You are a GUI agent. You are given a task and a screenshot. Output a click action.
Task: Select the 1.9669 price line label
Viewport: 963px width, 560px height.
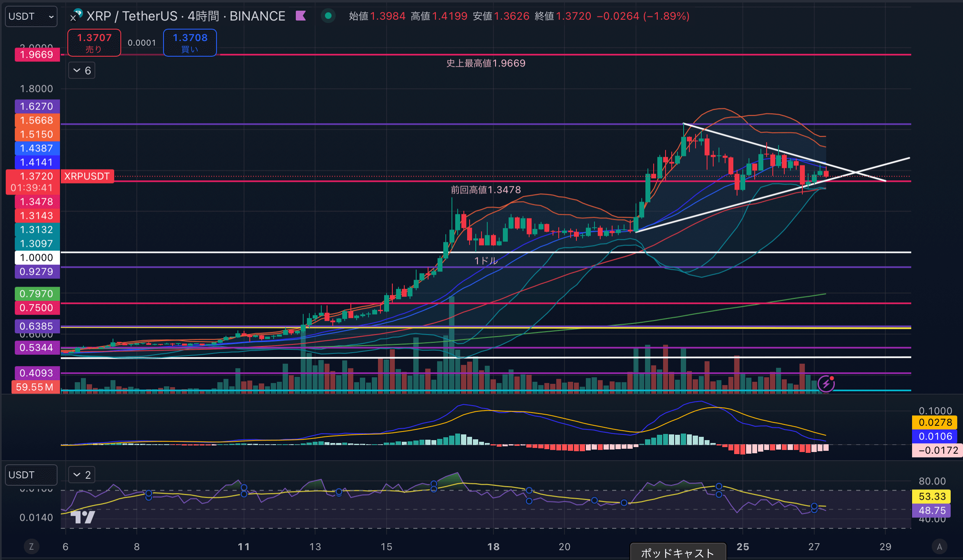click(37, 55)
